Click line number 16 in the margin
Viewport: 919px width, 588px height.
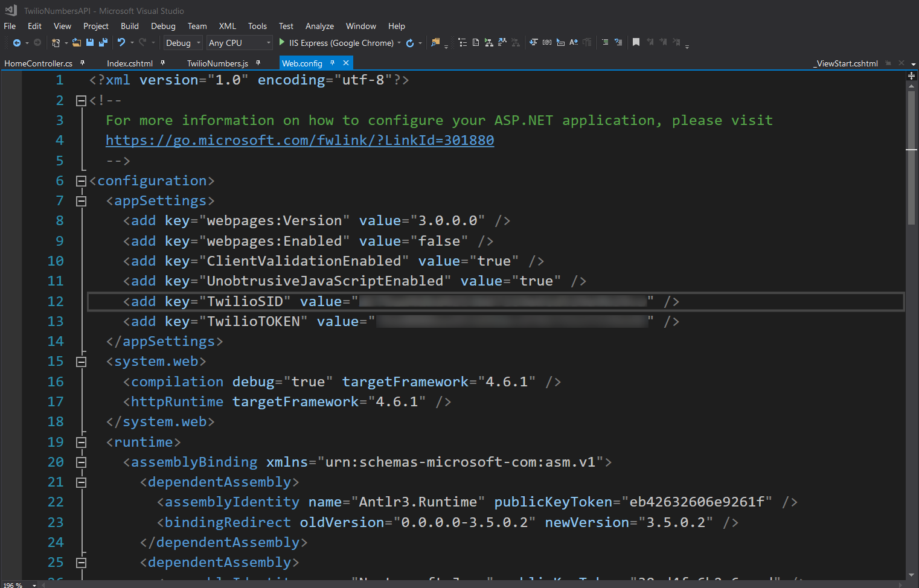click(56, 382)
